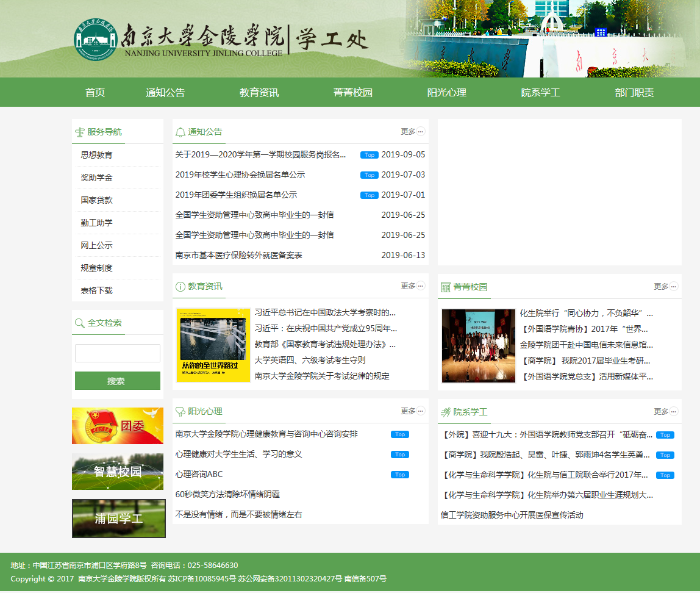Select 阳光心理 in the top navigation
This screenshot has height=593, width=700.
click(x=446, y=93)
